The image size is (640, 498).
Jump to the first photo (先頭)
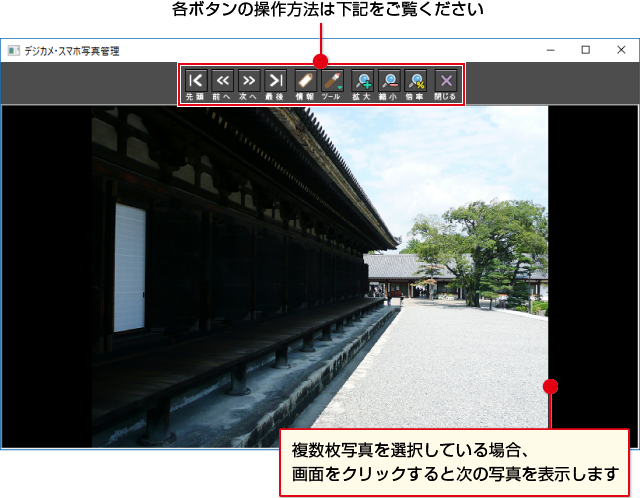pos(195,83)
